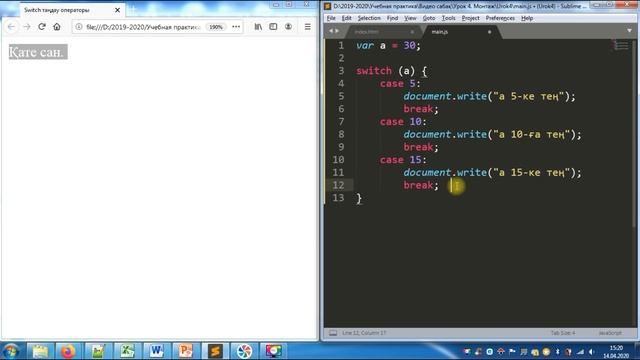640x360 pixels.
Task: Open PowerPoint from taskbar
Action: click(x=185, y=351)
